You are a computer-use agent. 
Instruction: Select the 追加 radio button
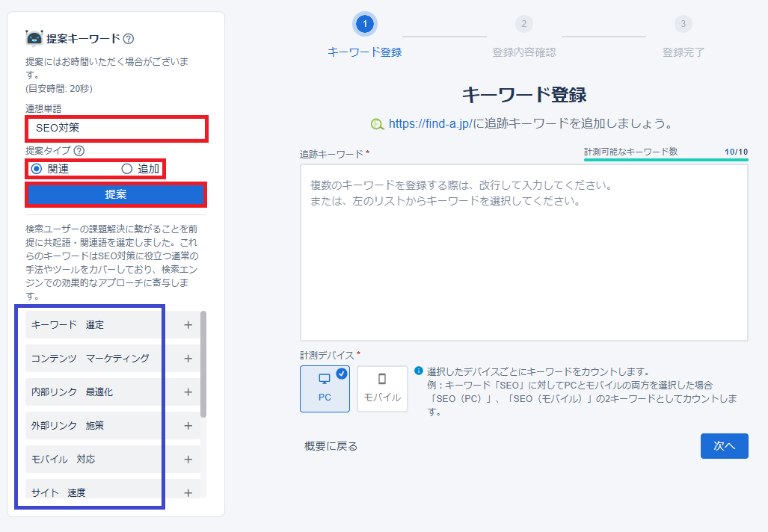(127, 169)
